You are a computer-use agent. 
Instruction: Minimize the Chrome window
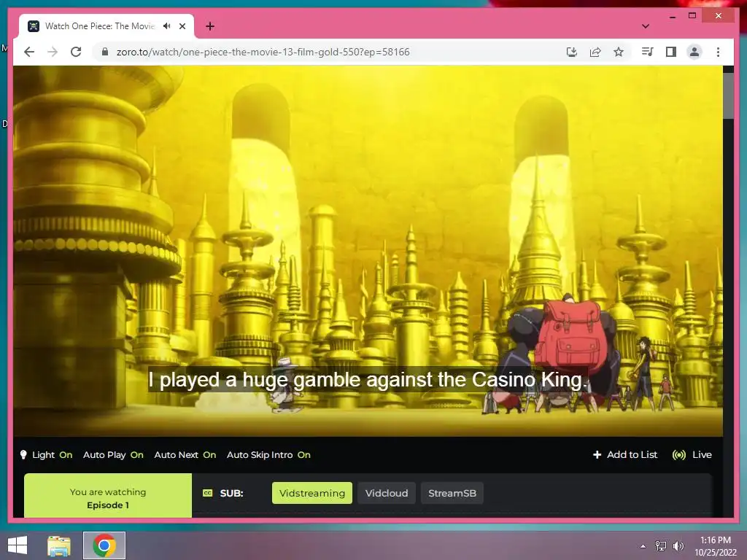tap(672, 16)
